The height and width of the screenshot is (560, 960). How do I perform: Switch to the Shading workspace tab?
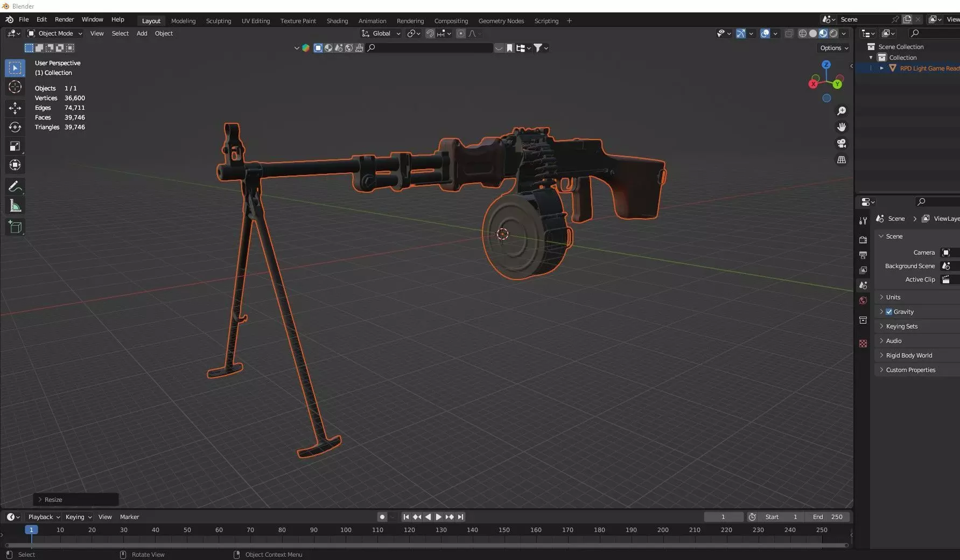coord(337,21)
